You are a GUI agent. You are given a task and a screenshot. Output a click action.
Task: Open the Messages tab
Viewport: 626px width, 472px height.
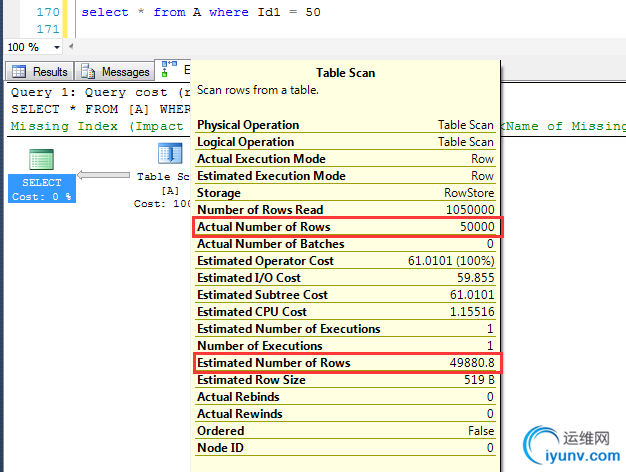pos(115,72)
